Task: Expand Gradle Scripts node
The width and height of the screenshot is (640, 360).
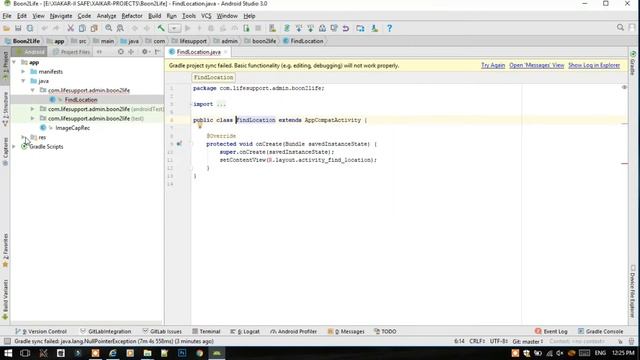Action: [14, 147]
